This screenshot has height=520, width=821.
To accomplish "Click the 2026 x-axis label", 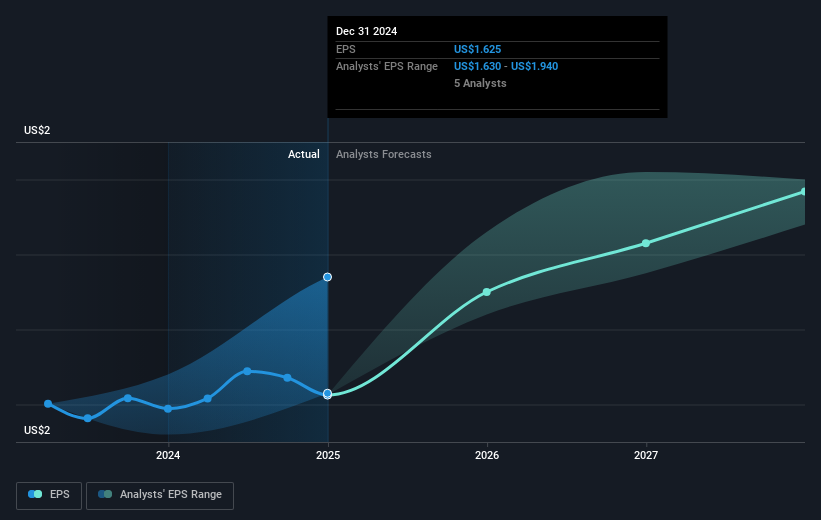I will [487, 455].
